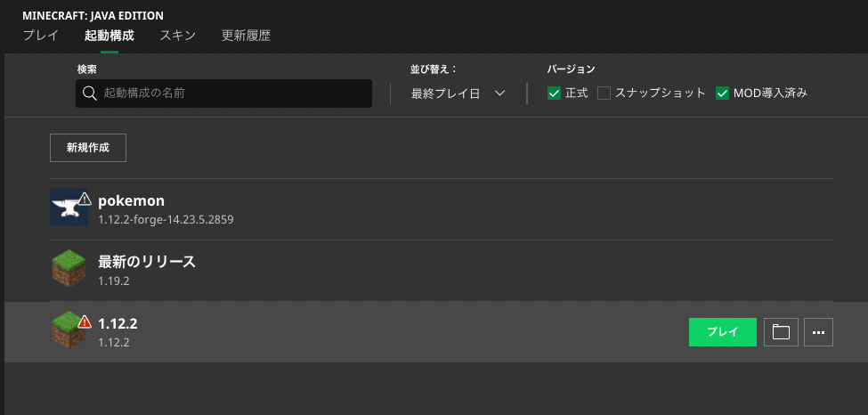Open the three-dot options menu for 1.12.2

point(818,332)
